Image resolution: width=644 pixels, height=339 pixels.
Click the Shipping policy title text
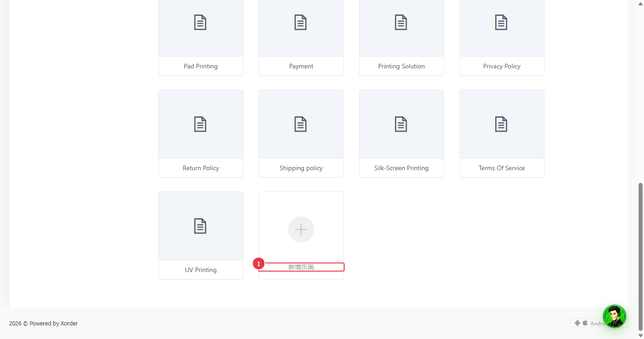click(x=301, y=168)
